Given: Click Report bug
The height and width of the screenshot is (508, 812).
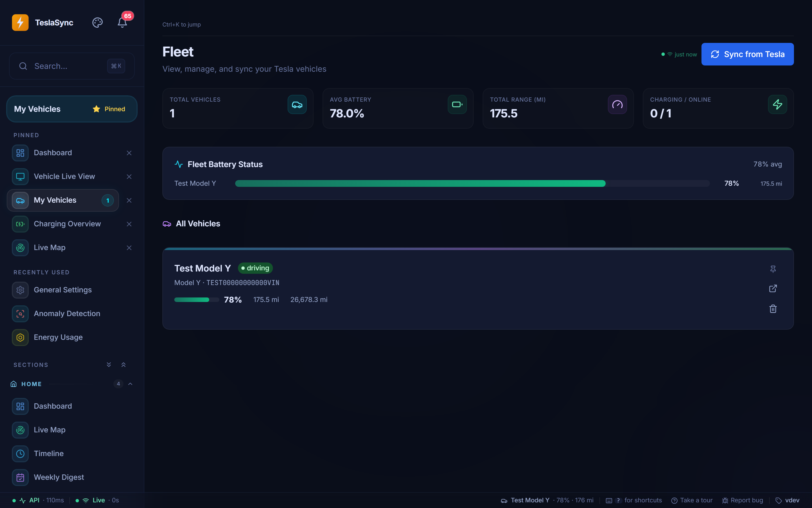Looking at the screenshot, I should (x=742, y=500).
